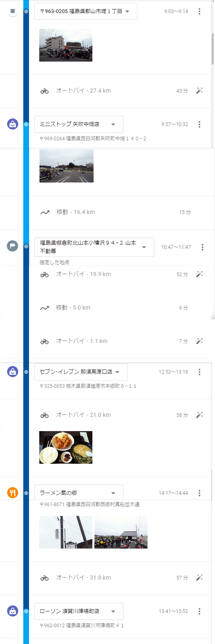Click the restaurant fork-knife icon for ラーメン蔵の郷

pyautogui.click(x=13, y=493)
